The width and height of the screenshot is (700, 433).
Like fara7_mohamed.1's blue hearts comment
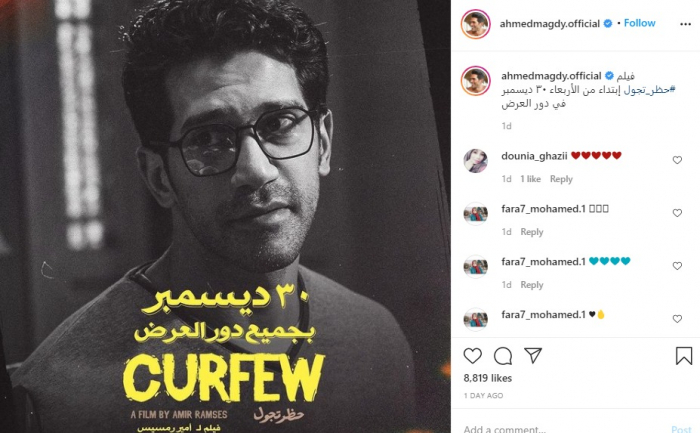pos(677,266)
